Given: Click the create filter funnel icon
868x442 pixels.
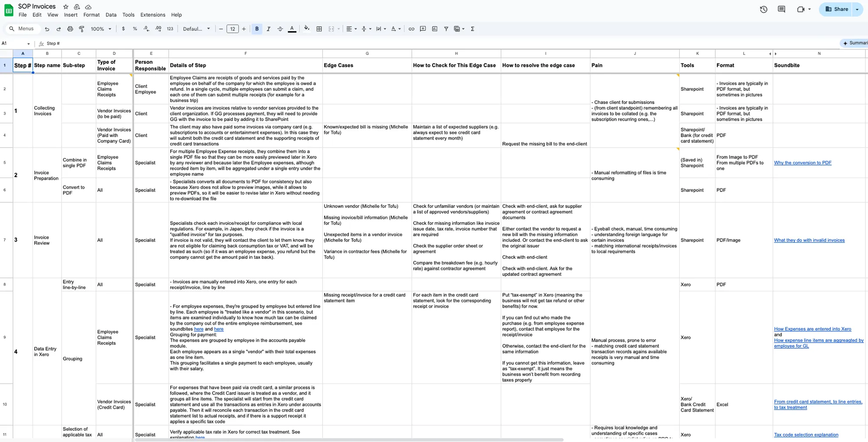Looking at the screenshot, I should (446, 29).
